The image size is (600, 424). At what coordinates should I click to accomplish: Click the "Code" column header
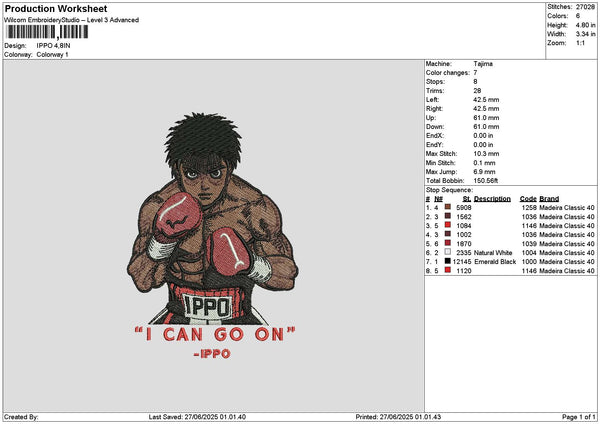528,199
